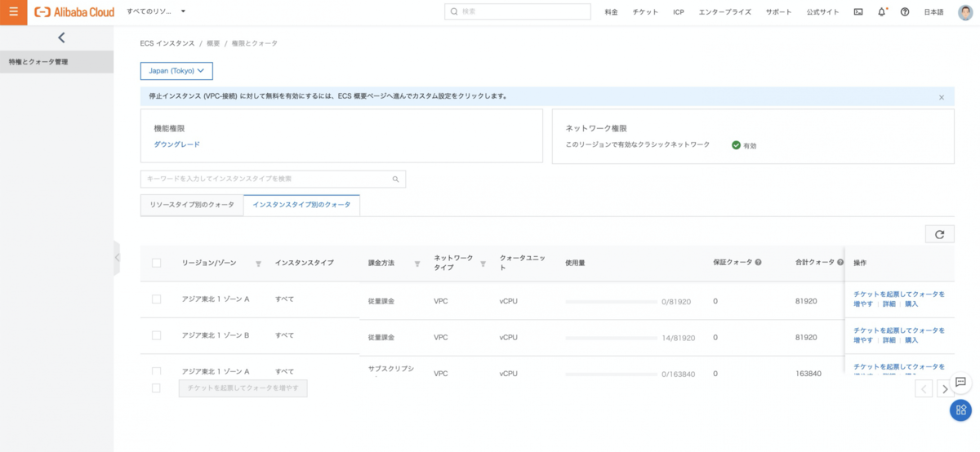Open the help question mark icon
Screen dimensions: 980x452
point(905,12)
